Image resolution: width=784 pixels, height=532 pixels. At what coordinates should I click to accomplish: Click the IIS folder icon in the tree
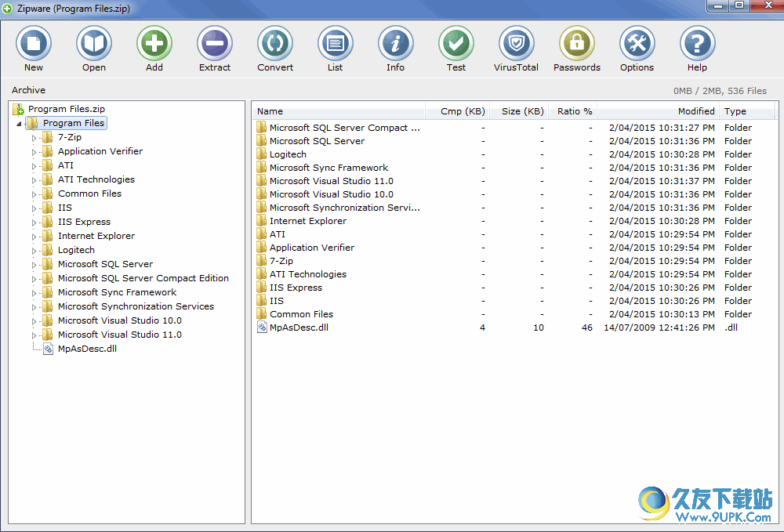point(48,208)
